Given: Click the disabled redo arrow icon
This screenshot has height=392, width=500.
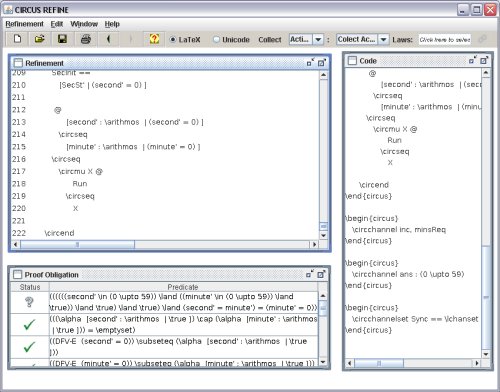Looking at the screenshot, I should coord(131,39).
